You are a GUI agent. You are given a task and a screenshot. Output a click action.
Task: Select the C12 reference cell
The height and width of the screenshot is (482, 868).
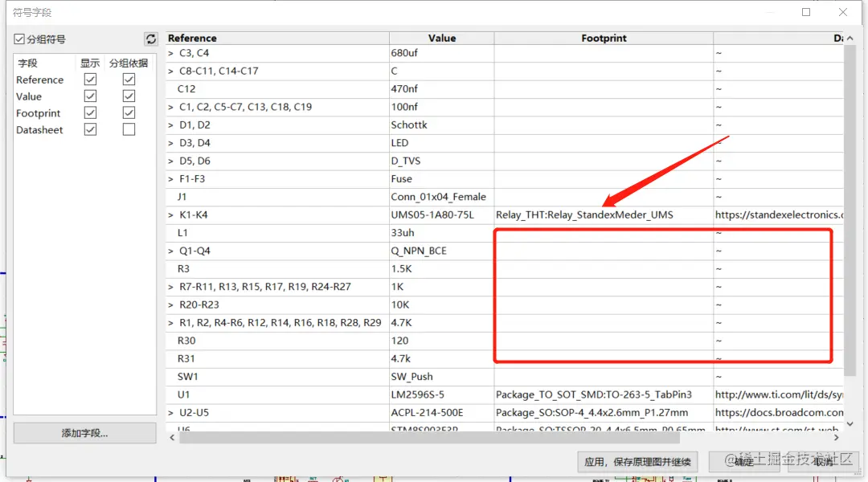click(277, 89)
